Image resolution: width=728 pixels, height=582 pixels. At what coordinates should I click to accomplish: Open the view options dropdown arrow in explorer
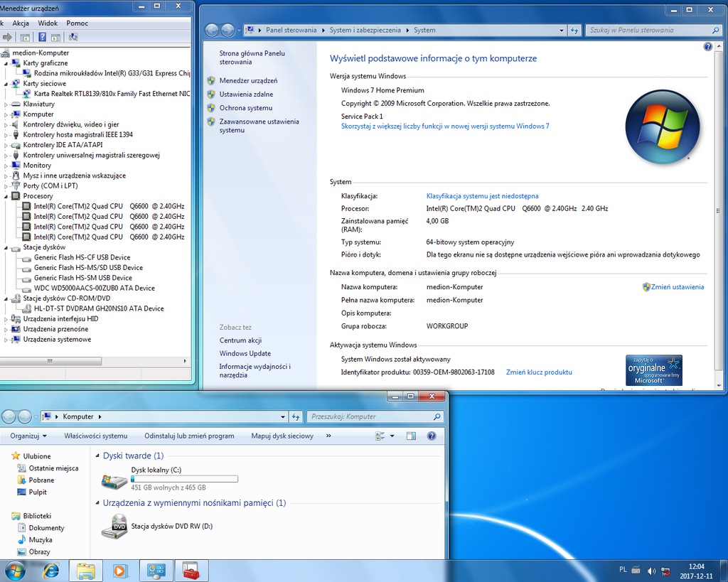(x=392, y=436)
